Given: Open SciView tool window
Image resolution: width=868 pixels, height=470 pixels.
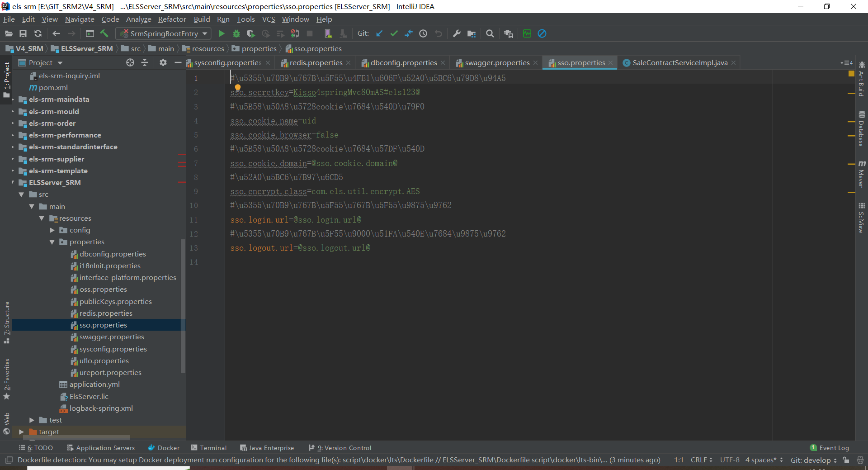Looking at the screenshot, I should (862, 218).
